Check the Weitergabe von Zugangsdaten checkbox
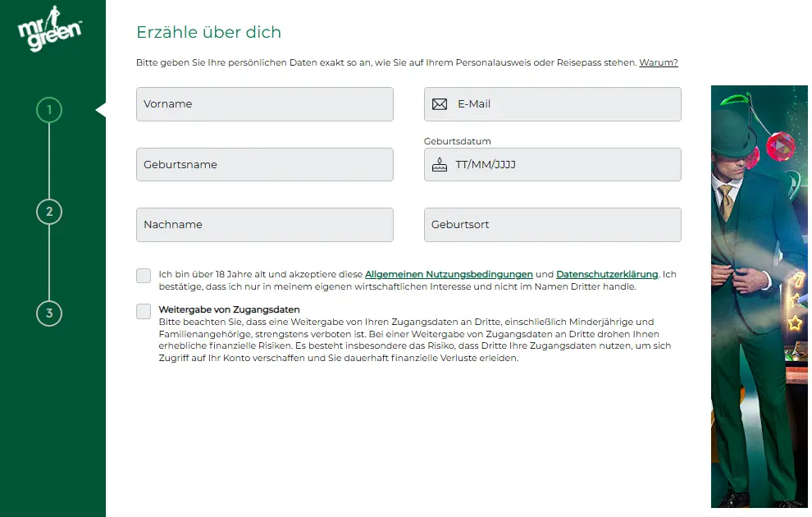The width and height of the screenshot is (812, 517). tap(143, 312)
